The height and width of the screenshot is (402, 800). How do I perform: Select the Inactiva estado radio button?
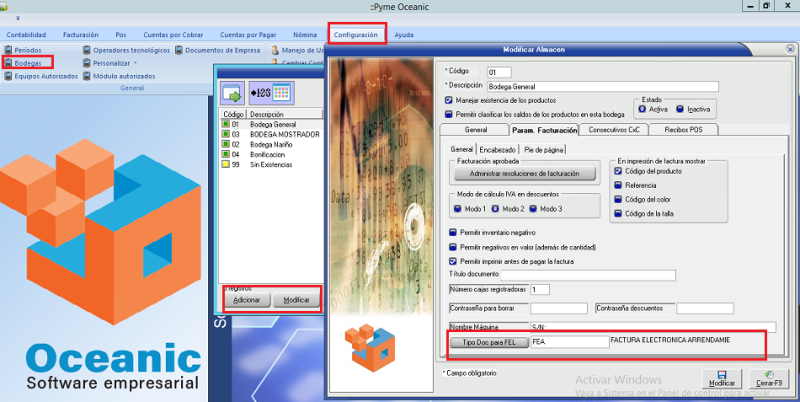coord(680,109)
